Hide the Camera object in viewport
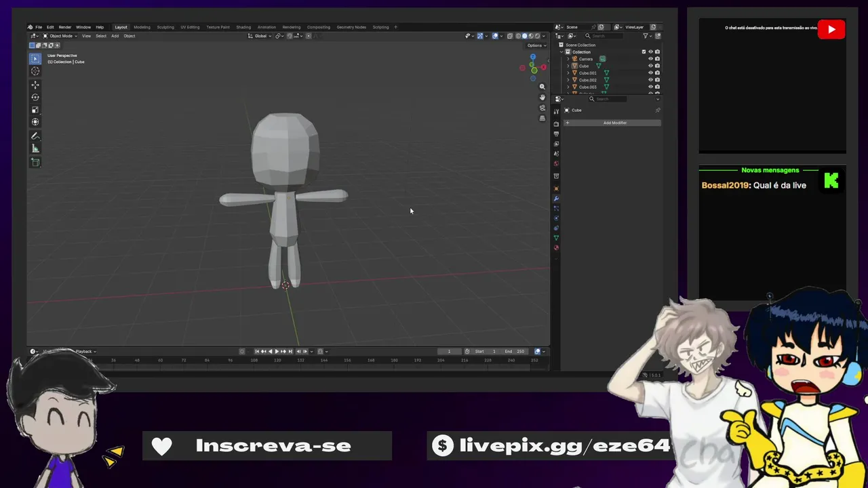This screenshot has width=868, height=488. (x=650, y=59)
